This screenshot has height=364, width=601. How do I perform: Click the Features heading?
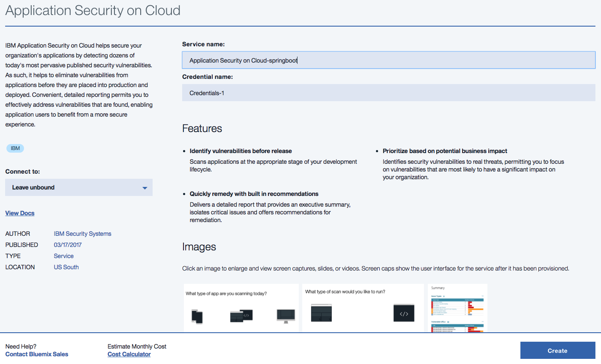(202, 129)
